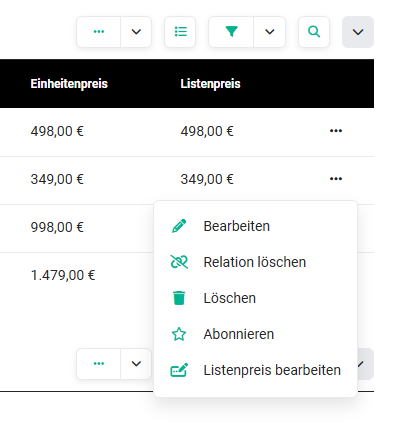
Task: Click the edit-price icon beside Listenpreis bearbeiten
Action: pyautogui.click(x=179, y=370)
